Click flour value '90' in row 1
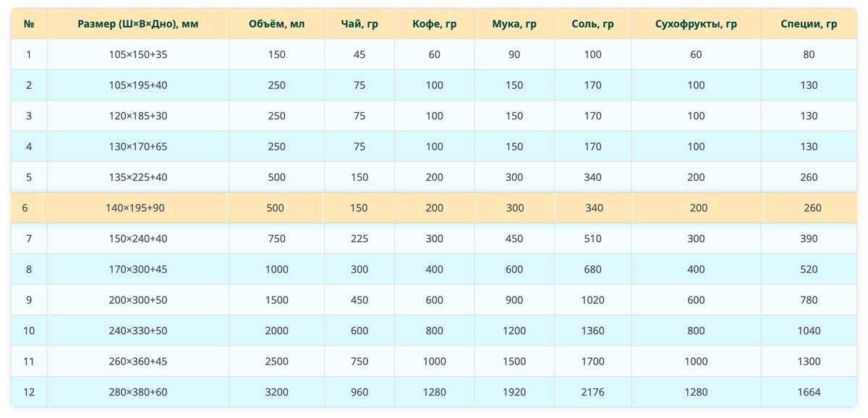The width and height of the screenshot is (868, 418). (x=514, y=54)
